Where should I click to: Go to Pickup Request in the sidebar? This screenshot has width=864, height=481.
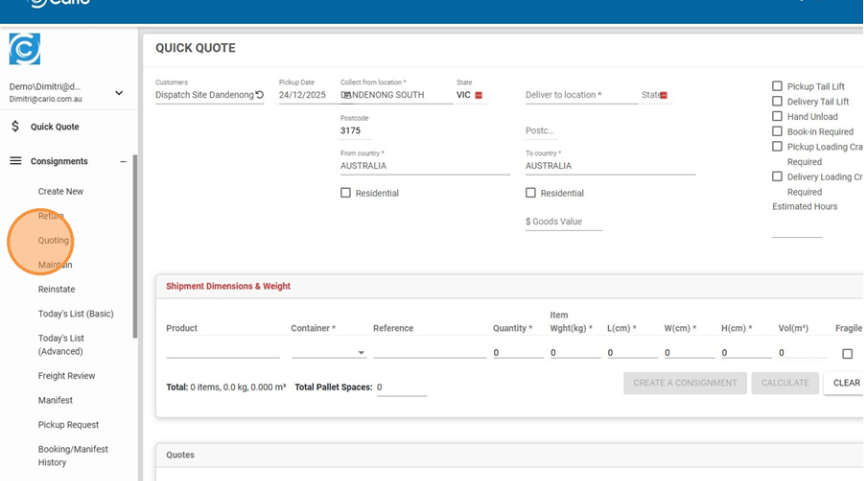[x=68, y=425]
